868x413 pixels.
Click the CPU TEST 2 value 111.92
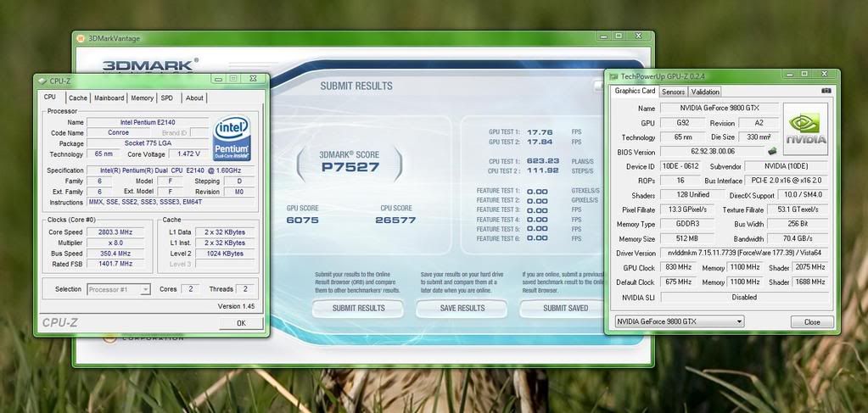(542, 170)
